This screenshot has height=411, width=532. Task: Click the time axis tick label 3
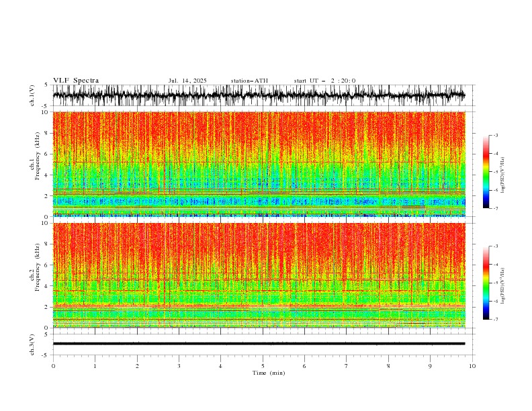(x=179, y=366)
